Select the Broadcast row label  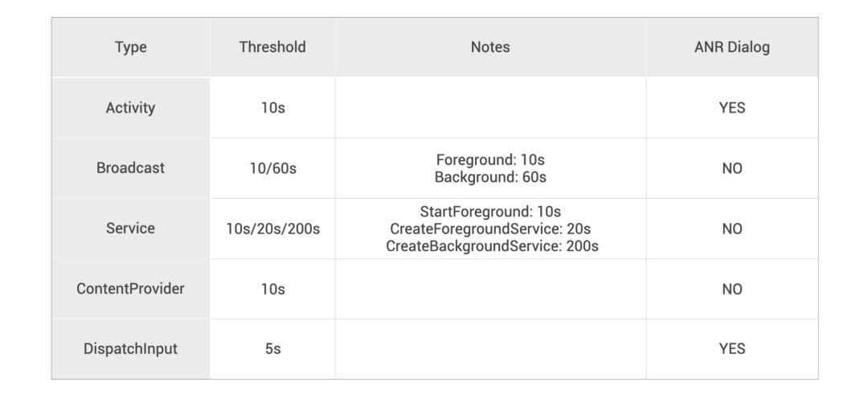click(x=130, y=168)
